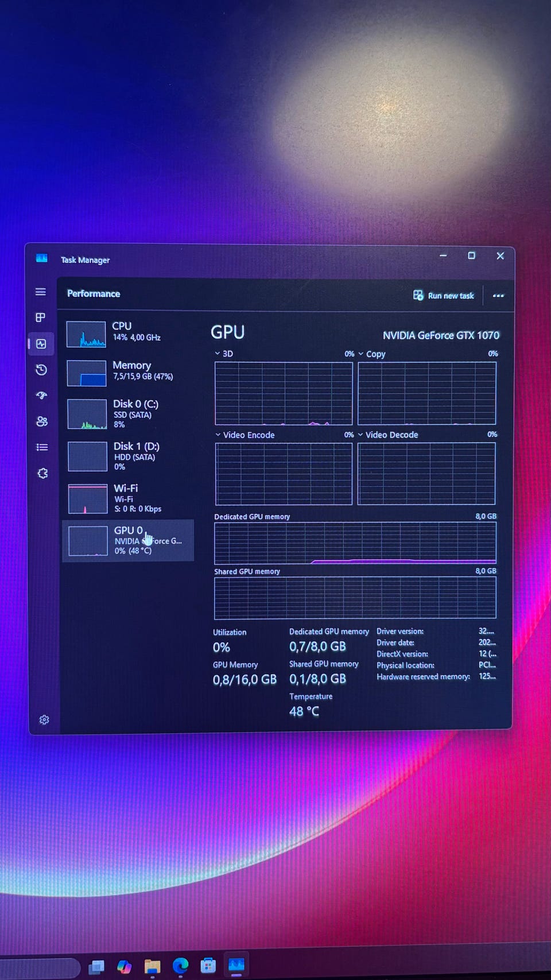Click the Video Decode graph

point(426,474)
